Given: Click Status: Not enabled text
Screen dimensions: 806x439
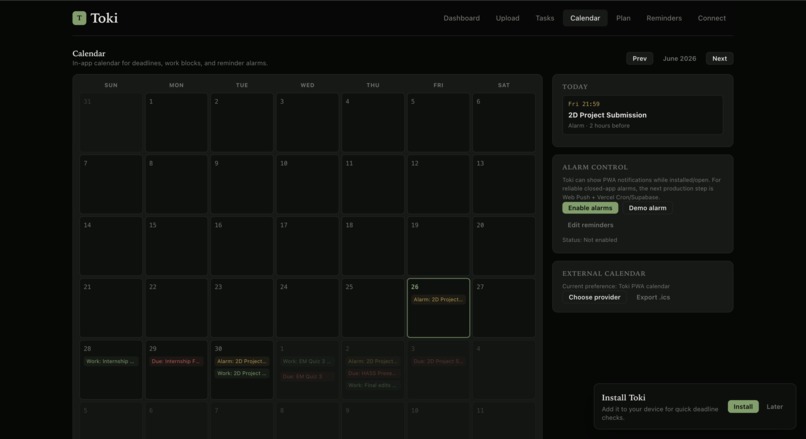Looking at the screenshot, I should click(x=590, y=240).
